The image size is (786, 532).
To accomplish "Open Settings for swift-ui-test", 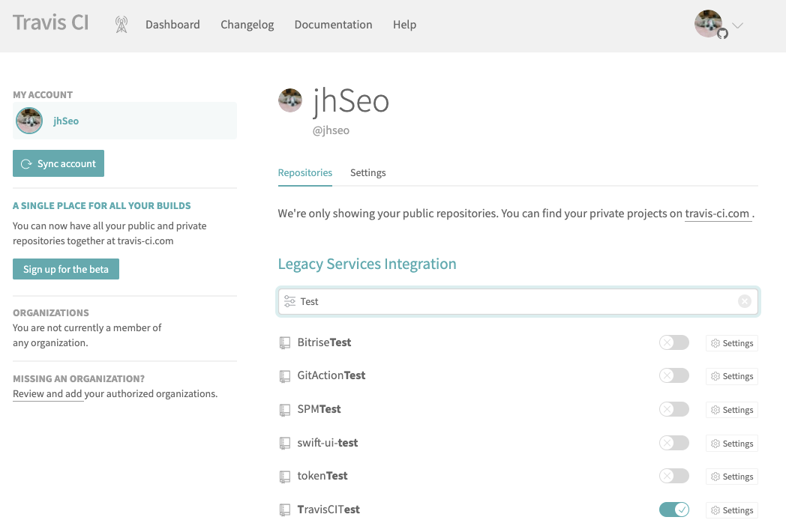I will click(x=732, y=444).
